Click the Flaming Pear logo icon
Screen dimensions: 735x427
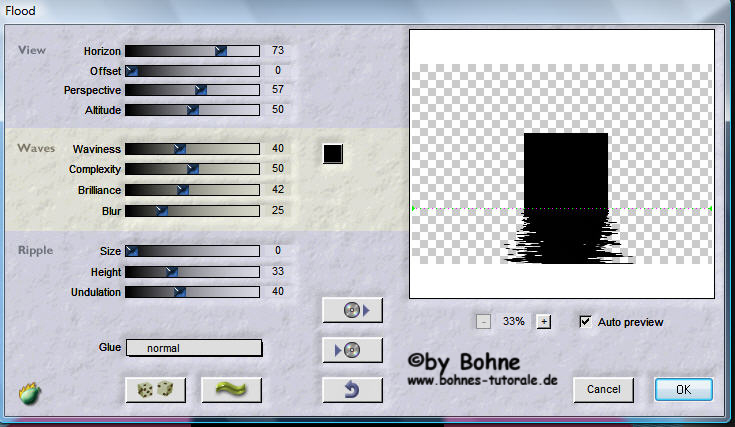pyautogui.click(x=29, y=393)
